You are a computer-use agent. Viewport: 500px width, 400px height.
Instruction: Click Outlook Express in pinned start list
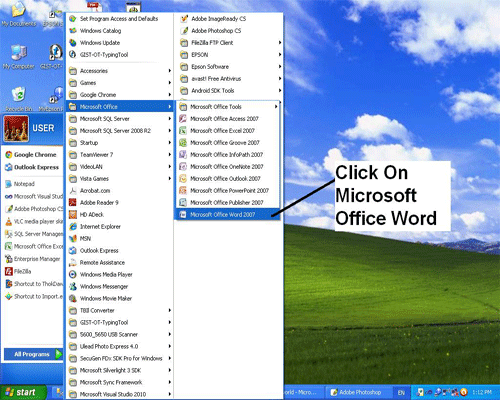(33, 167)
